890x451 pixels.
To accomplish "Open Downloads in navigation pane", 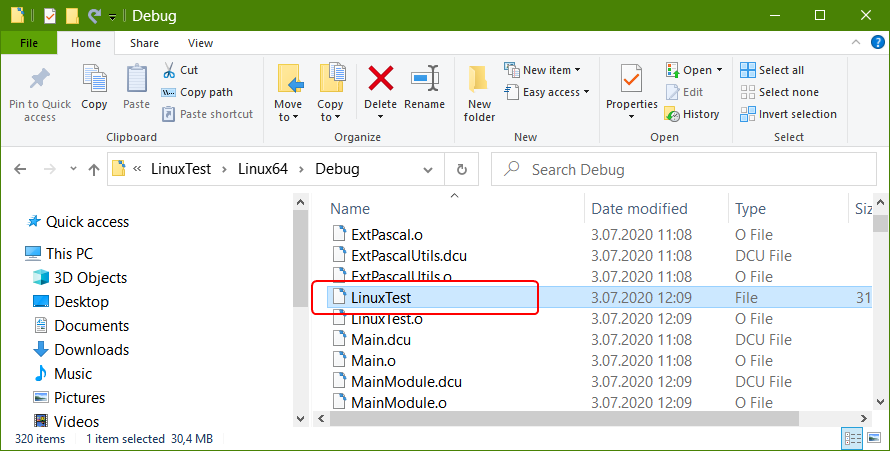I will [81, 349].
